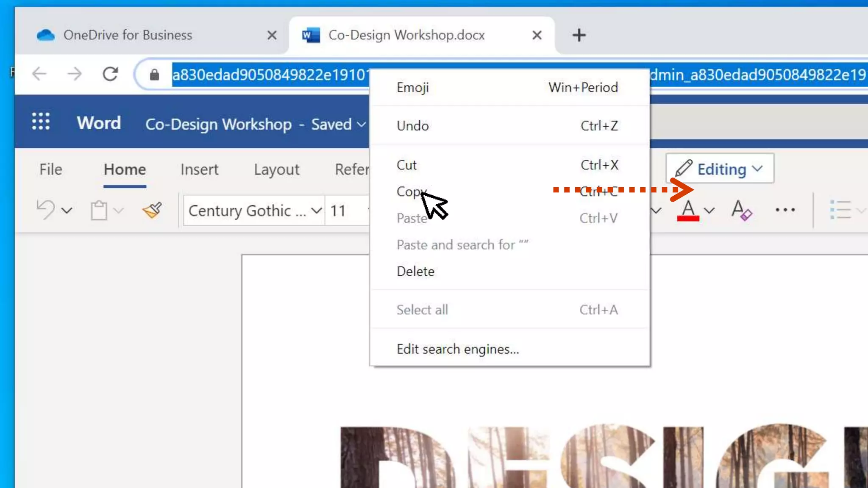Expand the Saved status chevron
The image size is (868, 488).
pos(361,125)
